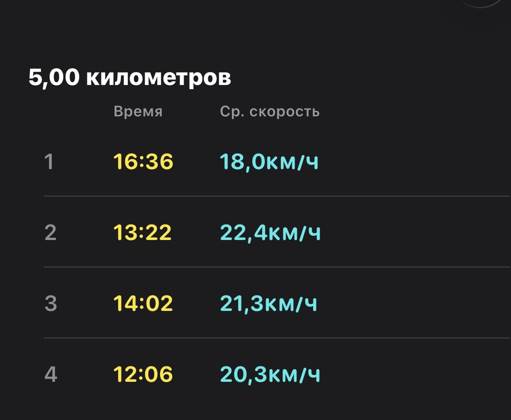The height and width of the screenshot is (420, 511).
Task: Select the 21,3км/ч average speed
Action: pos(269,304)
